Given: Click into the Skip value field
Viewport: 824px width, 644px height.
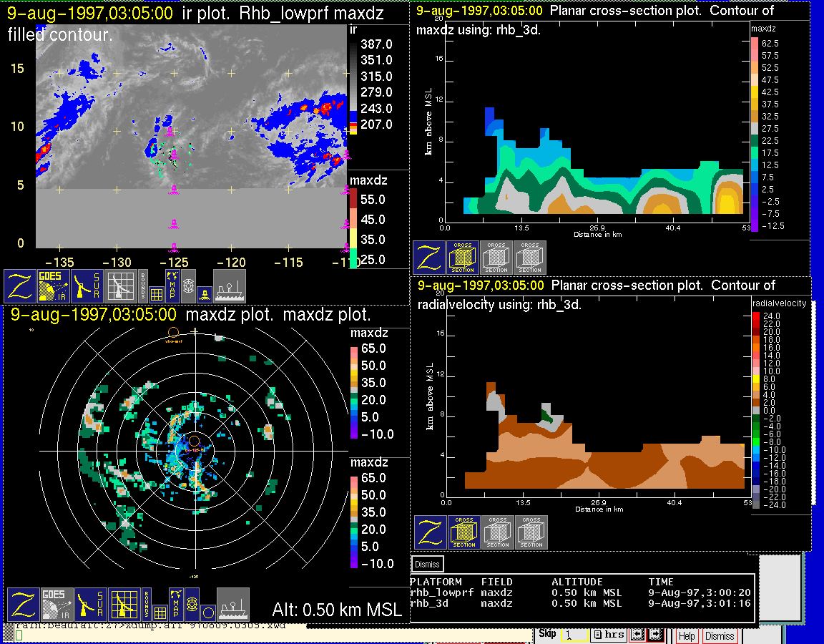Looking at the screenshot, I should click(574, 635).
